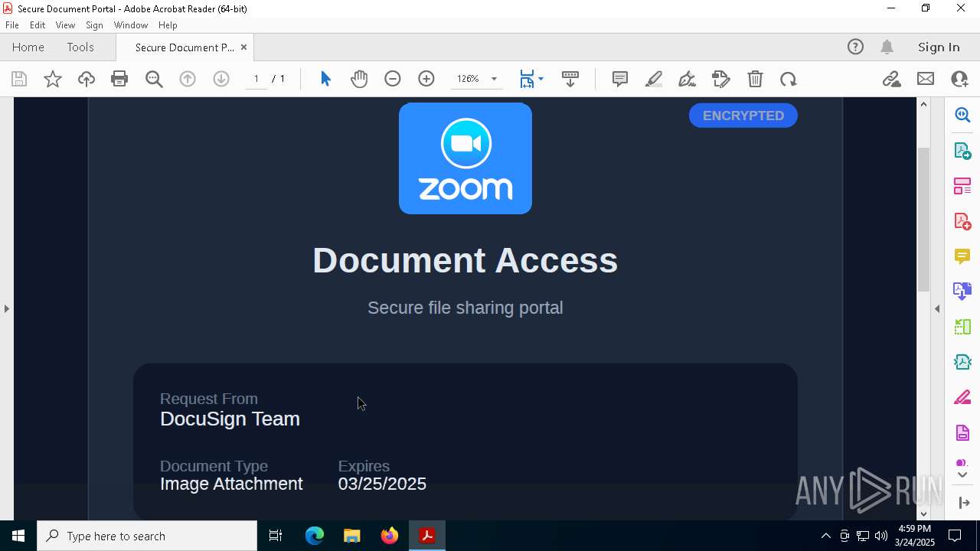The image size is (980, 551).
Task: Expand the zoom percentage dropdown
Action: (494, 79)
